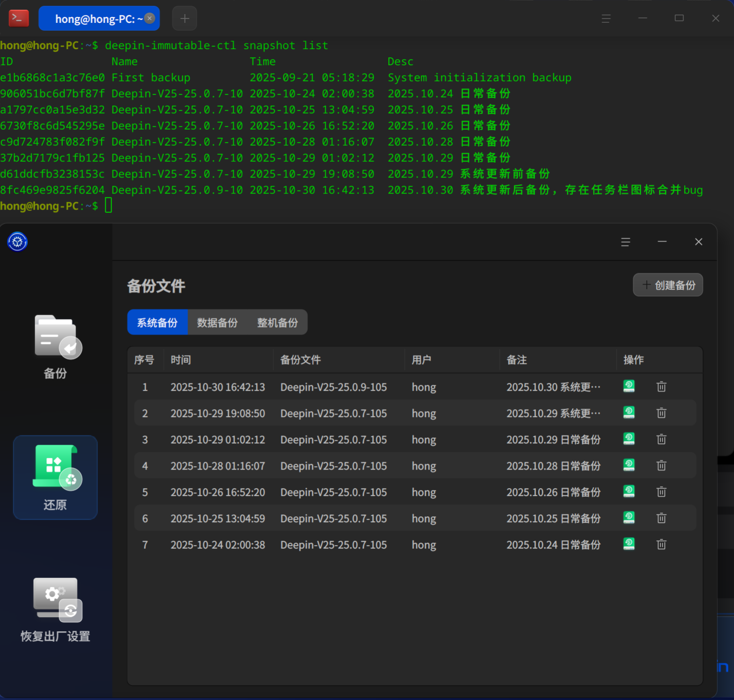Click 'First backup' name in terminal

151,77
